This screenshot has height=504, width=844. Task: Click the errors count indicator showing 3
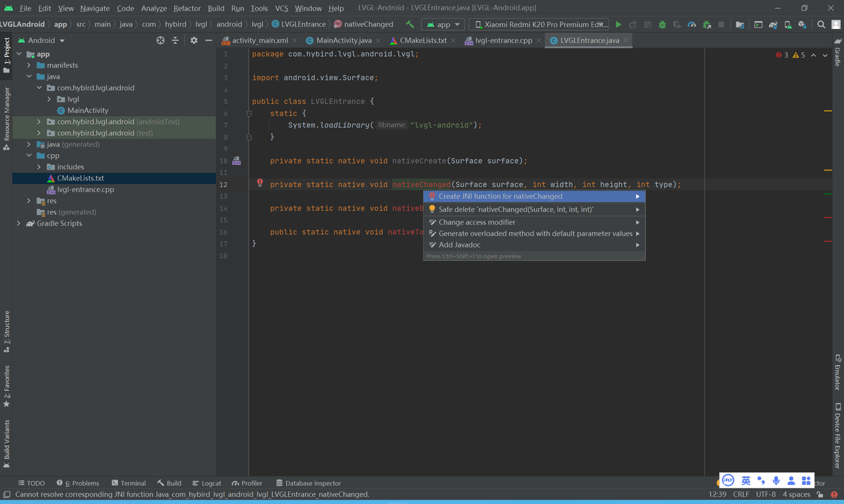click(782, 55)
